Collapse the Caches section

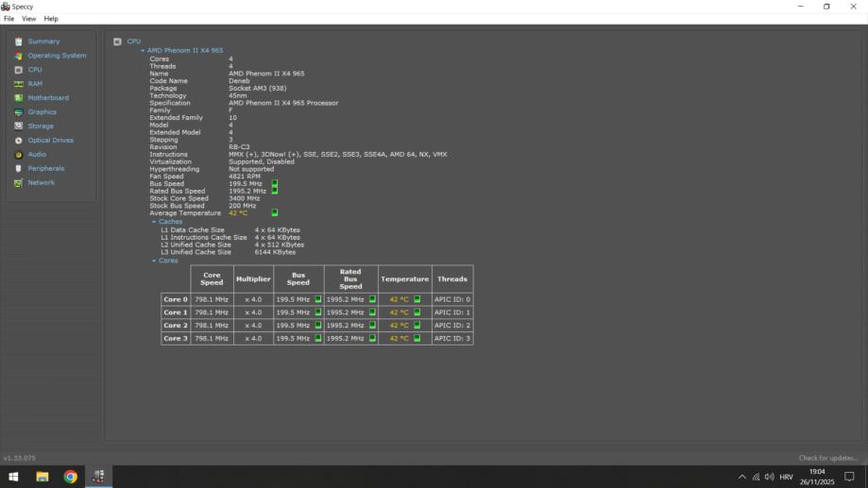click(154, 221)
